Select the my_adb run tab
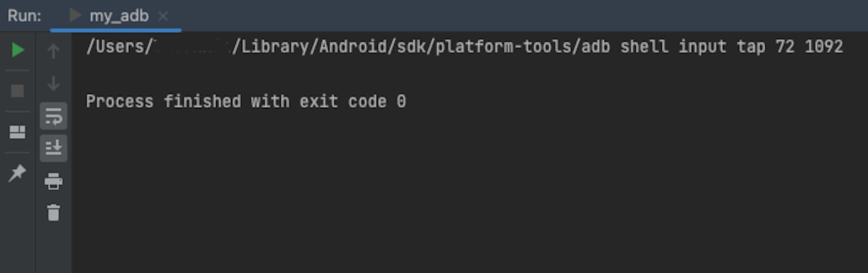Viewport: 868px width, 273px height. coord(116,16)
